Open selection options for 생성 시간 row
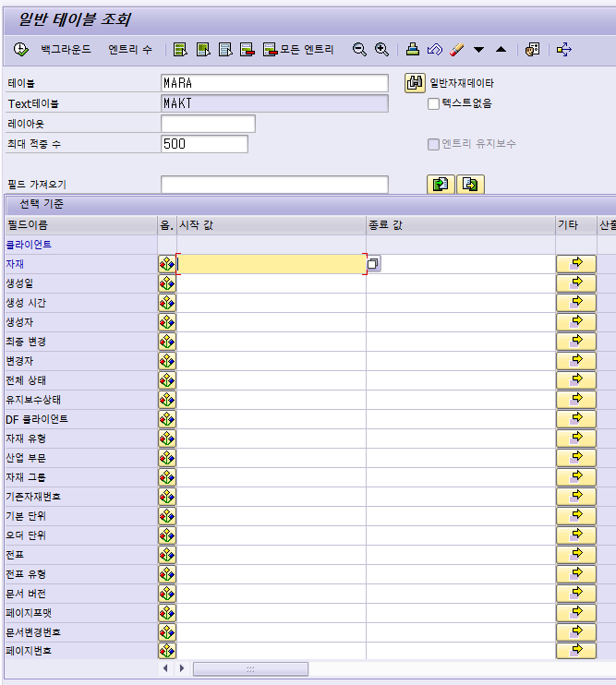Viewport: 616px width, 685px height. 167,303
